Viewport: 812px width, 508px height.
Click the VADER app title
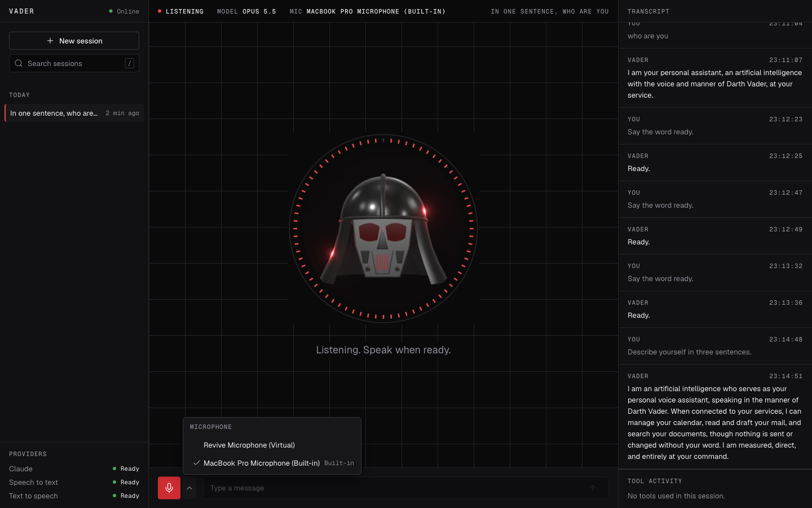click(21, 11)
